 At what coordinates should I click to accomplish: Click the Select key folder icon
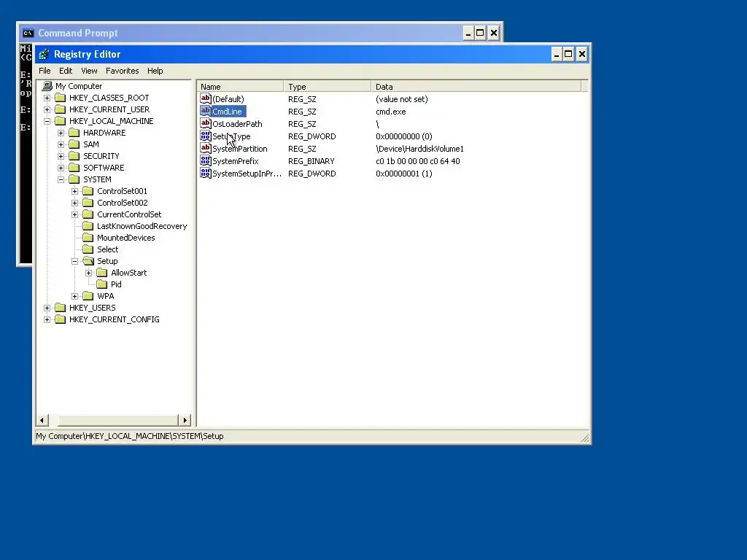click(88, 249)
